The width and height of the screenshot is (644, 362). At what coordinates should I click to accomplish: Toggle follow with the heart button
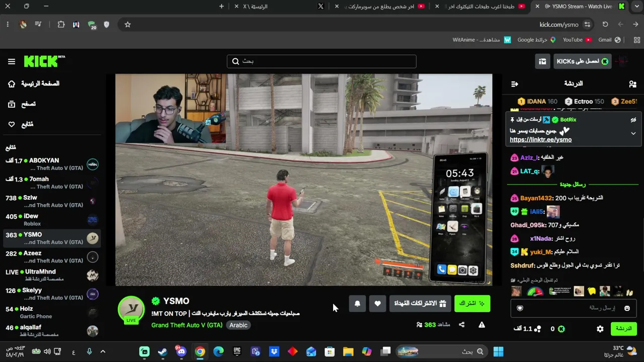pos(377,303)
